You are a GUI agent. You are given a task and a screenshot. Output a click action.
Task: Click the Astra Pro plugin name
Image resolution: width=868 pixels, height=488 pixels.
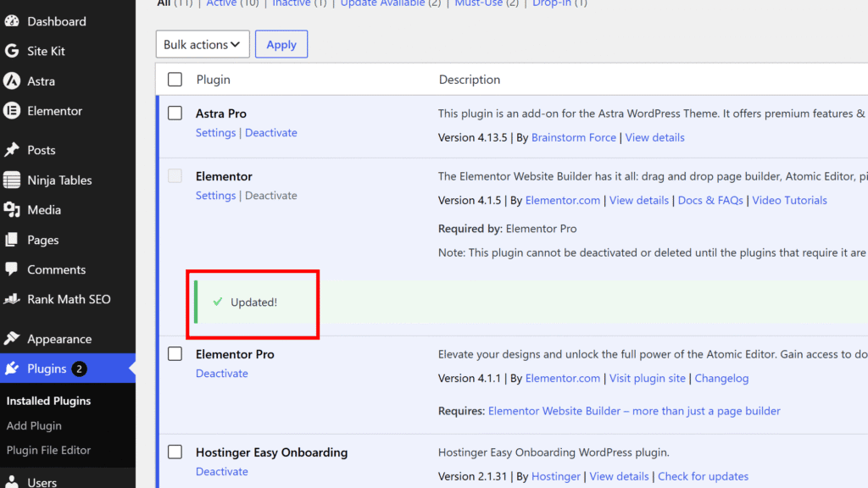click(x=221, y=114)
